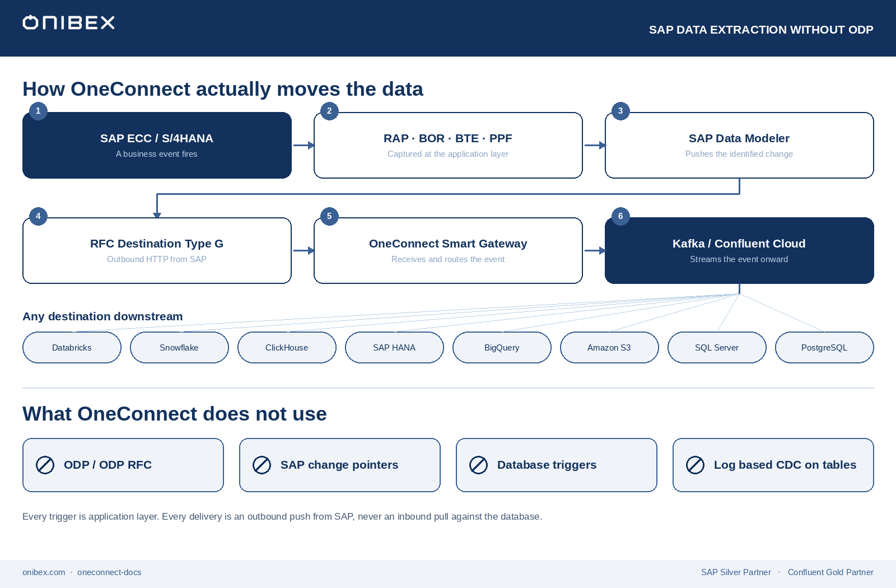
Task: Choose the SQL Server destination pill
Action: click(x=717, y=348)
